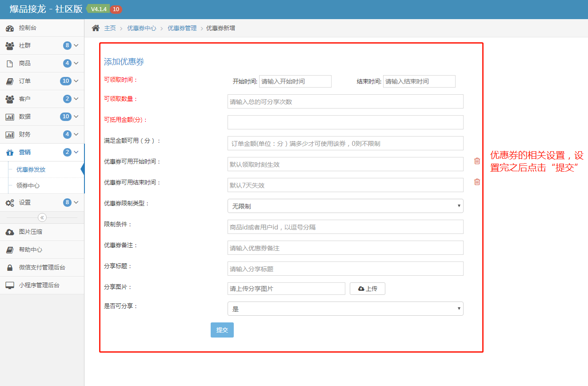Click the 提交 submit button
The width and height of the screenshot is (588, 386).
[x=222, y=330]
